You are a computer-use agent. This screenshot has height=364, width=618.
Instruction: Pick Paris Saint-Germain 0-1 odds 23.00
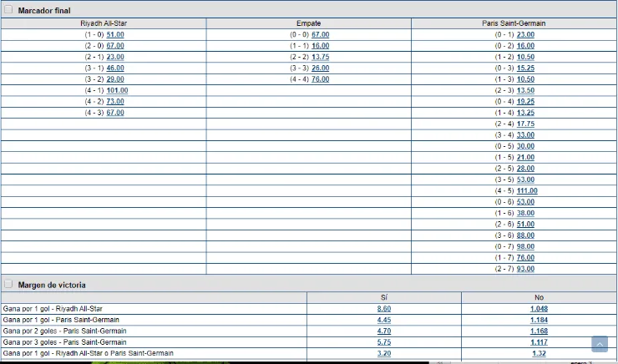click(x=525, y=35)
